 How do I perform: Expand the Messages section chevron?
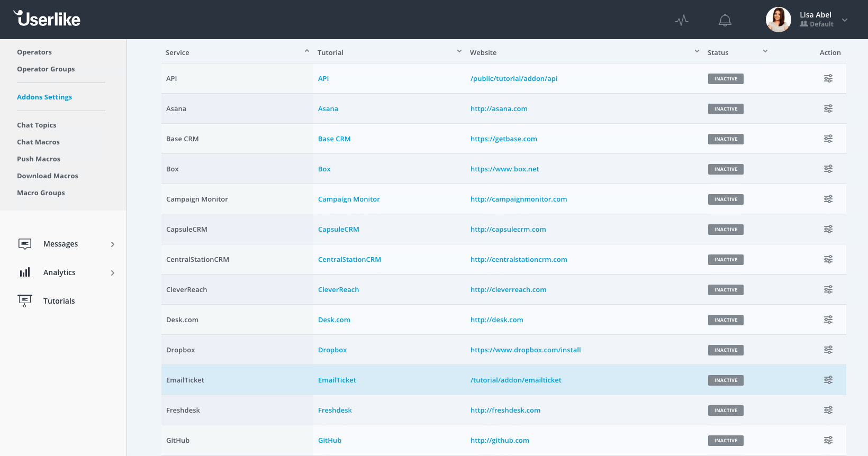(113, 244)
